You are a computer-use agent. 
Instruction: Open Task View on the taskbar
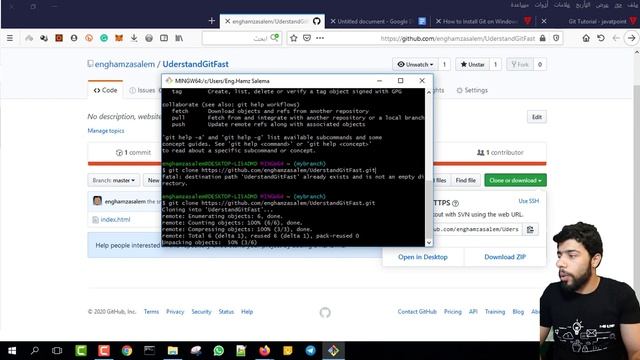point(57,351)
